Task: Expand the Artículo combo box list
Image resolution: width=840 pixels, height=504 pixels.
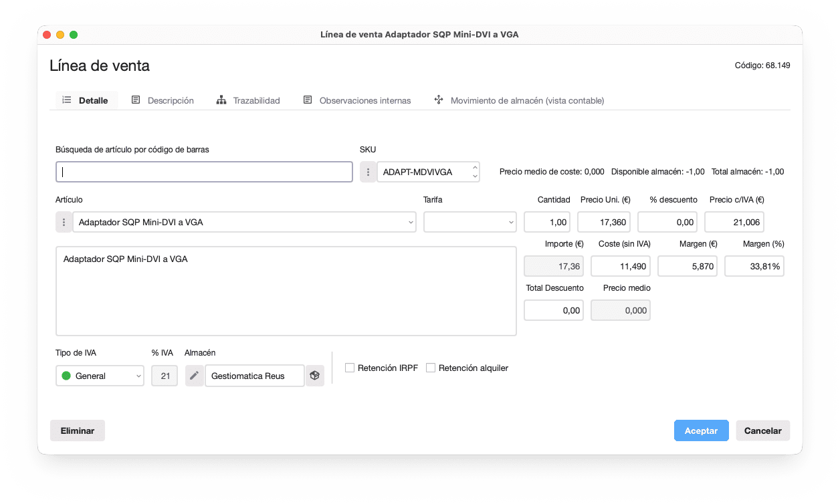Action: [411, 222]
